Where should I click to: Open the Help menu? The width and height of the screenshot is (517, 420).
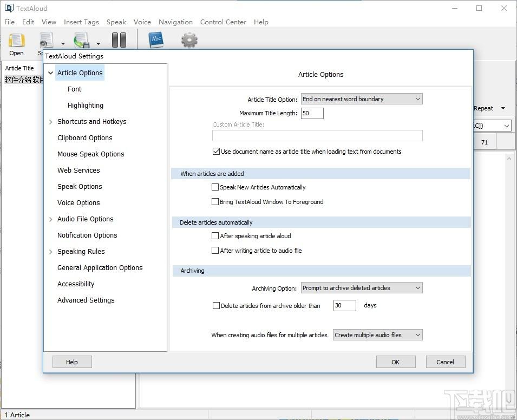(x=261, y=22)
